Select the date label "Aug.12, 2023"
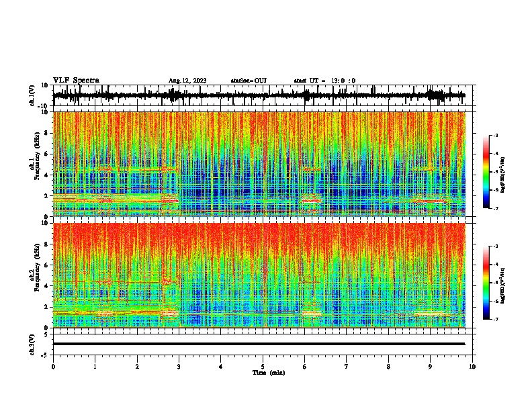The height and width of the screenshot is (411, 532). click(x=187, y=81)
